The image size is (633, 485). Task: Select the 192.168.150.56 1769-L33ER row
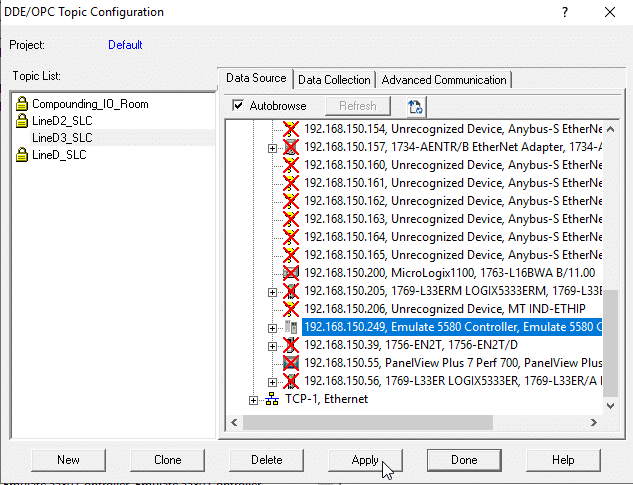453,381
